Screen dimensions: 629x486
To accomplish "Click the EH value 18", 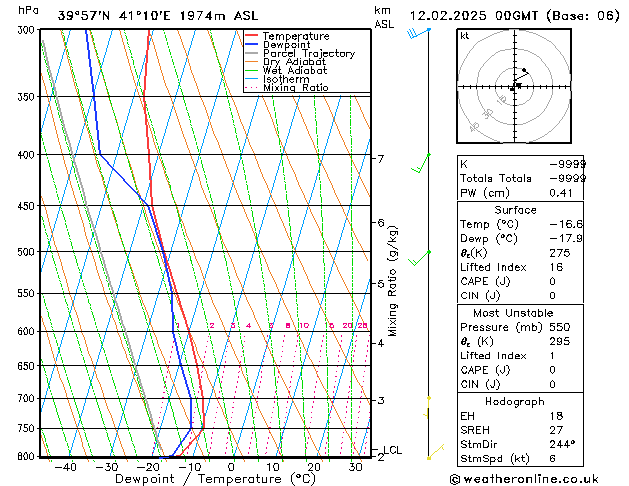I will pos(556,416).
